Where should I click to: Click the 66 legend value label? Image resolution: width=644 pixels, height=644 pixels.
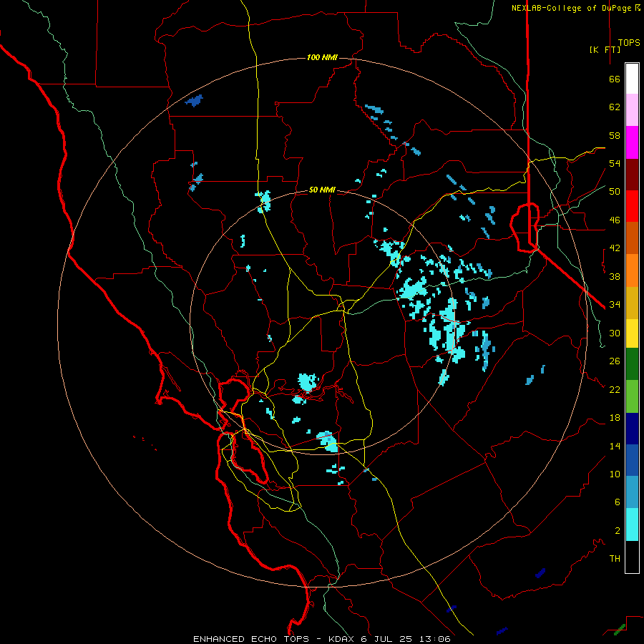615,79
